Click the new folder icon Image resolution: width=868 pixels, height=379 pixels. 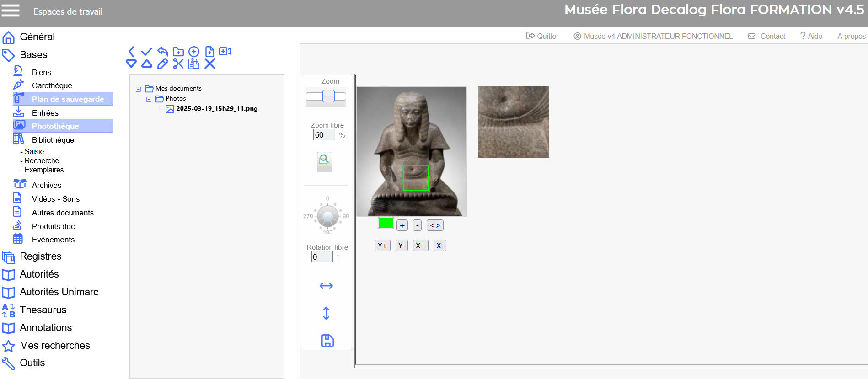[x=178, y=52]
